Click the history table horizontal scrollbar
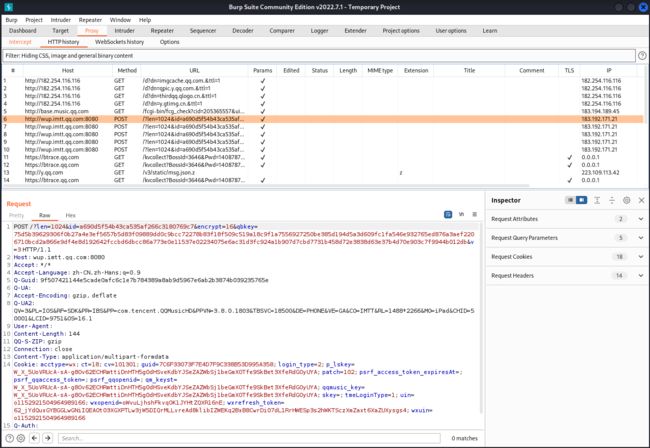650x448 pixels. point(266,186)
